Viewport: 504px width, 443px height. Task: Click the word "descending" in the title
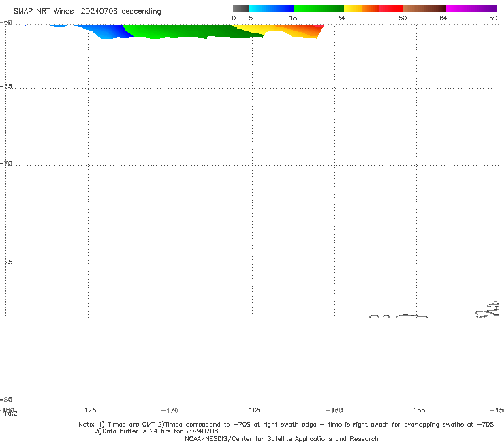point(141,12)
